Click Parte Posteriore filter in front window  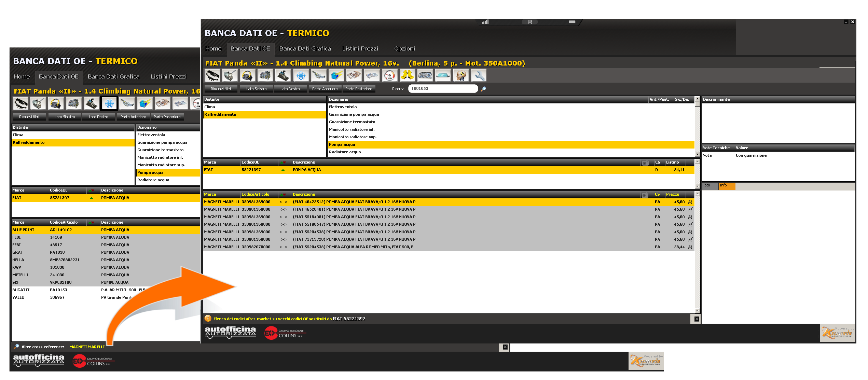click(x=359, y=89)
